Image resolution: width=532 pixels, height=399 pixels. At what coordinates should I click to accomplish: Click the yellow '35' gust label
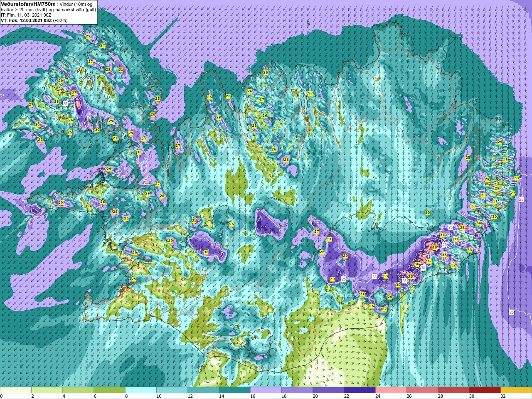444,255
